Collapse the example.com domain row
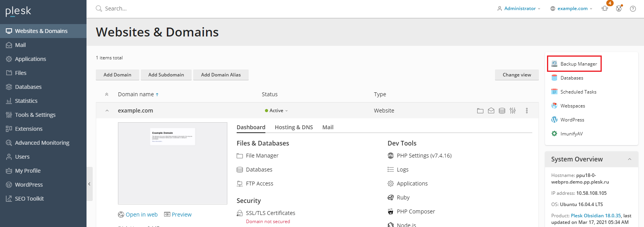 [x=107, y=111]
